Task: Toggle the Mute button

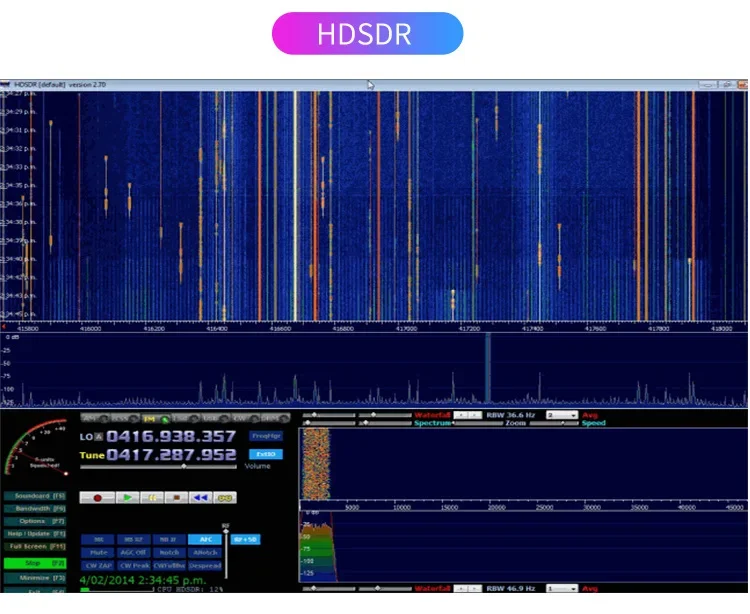Action: (x=99, y=551)
